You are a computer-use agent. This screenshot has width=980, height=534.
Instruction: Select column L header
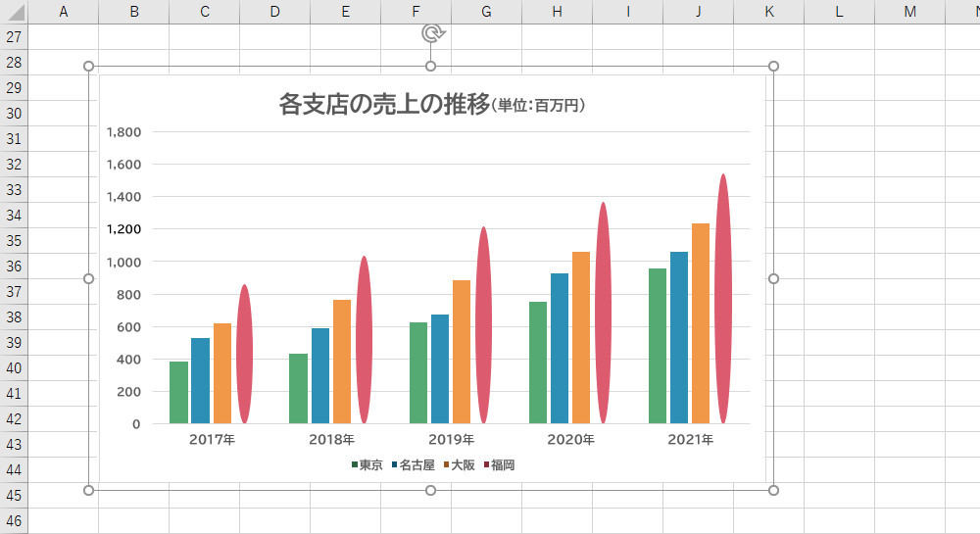point(840,12)
